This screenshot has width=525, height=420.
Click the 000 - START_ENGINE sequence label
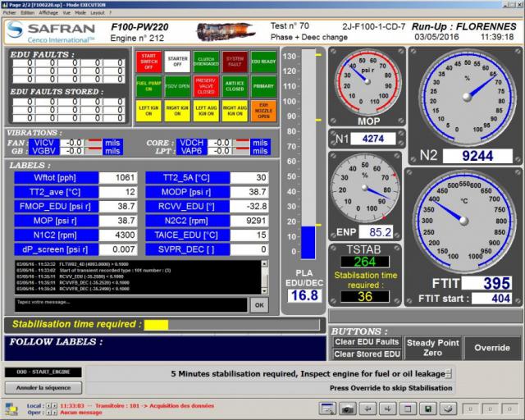pyautogui.click(x=43, y=372)
